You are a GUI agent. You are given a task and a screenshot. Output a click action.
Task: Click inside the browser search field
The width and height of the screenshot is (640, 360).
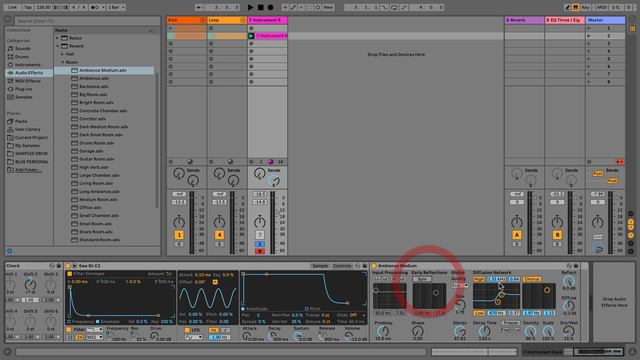point(87,21)
